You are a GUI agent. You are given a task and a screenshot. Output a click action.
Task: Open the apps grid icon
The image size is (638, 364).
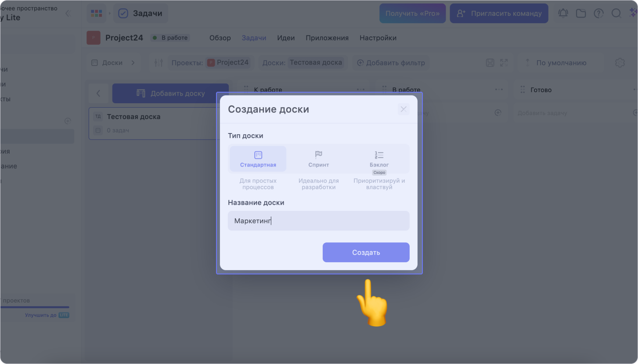click(x=96, y=14)
